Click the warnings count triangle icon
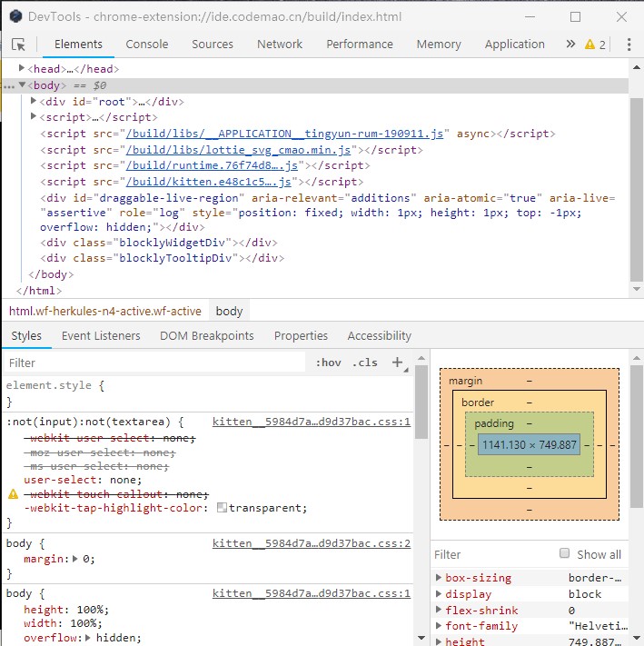This screenshot has height=646, width=644. coord(590,45)
